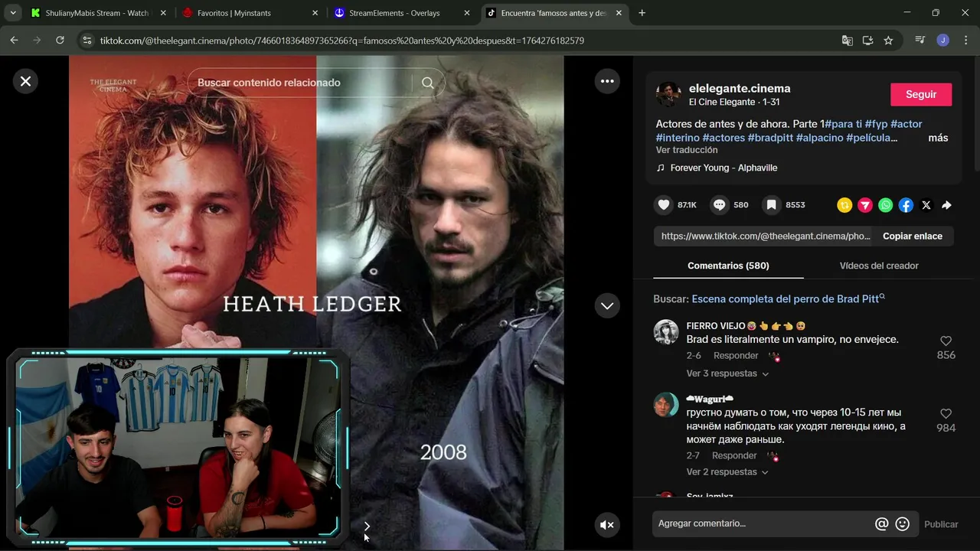Viewport: 980px width, 551px height.
Task: Expand the caption with 'más'
Action: tap(938, 138)
